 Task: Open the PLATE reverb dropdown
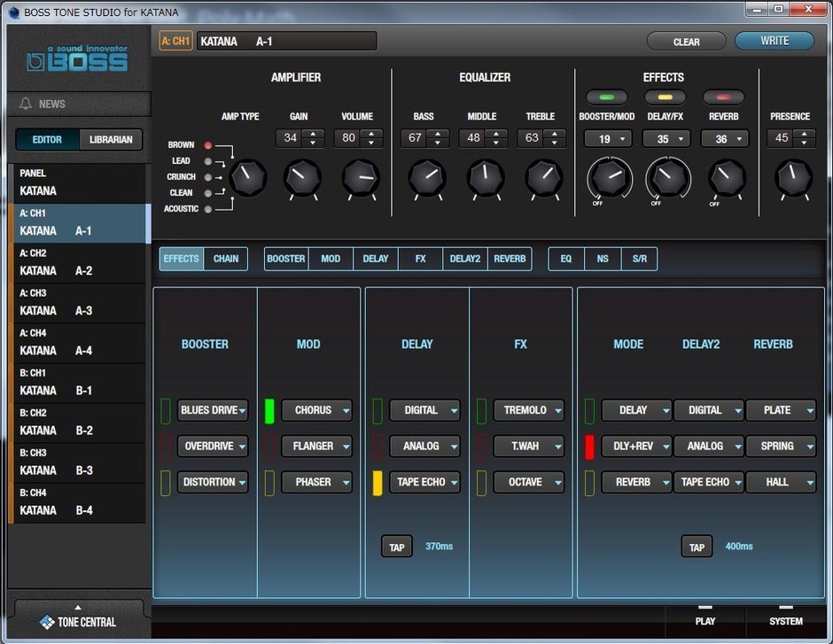(x=781, y=410)
